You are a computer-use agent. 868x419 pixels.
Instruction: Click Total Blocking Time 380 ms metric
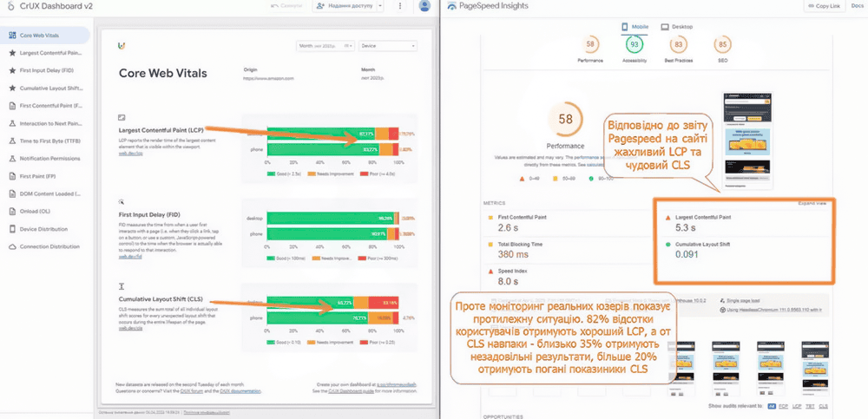click(568, 250)
